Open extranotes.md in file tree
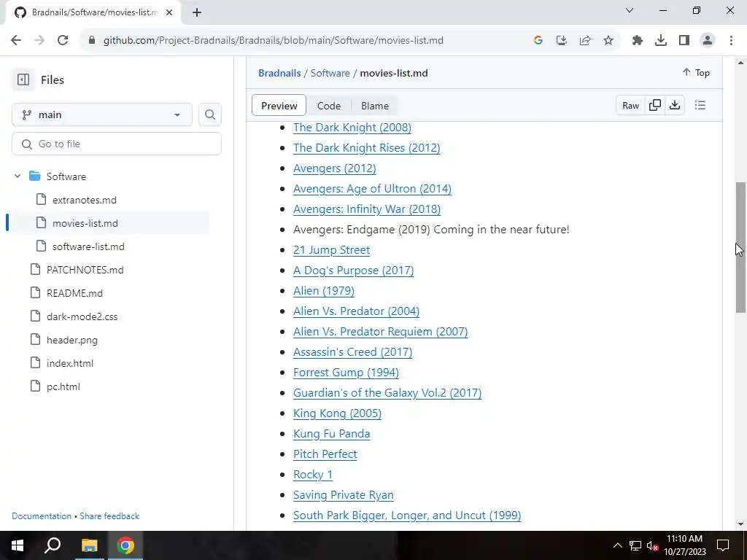747x560 pixels. pyautogui.click(x=85, y=200)
